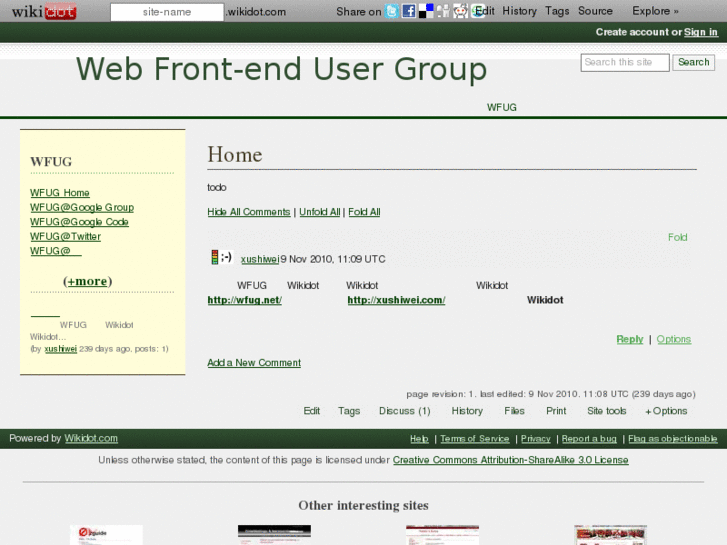
Task: Expand the Explore » menu
Action: (655, 11)
